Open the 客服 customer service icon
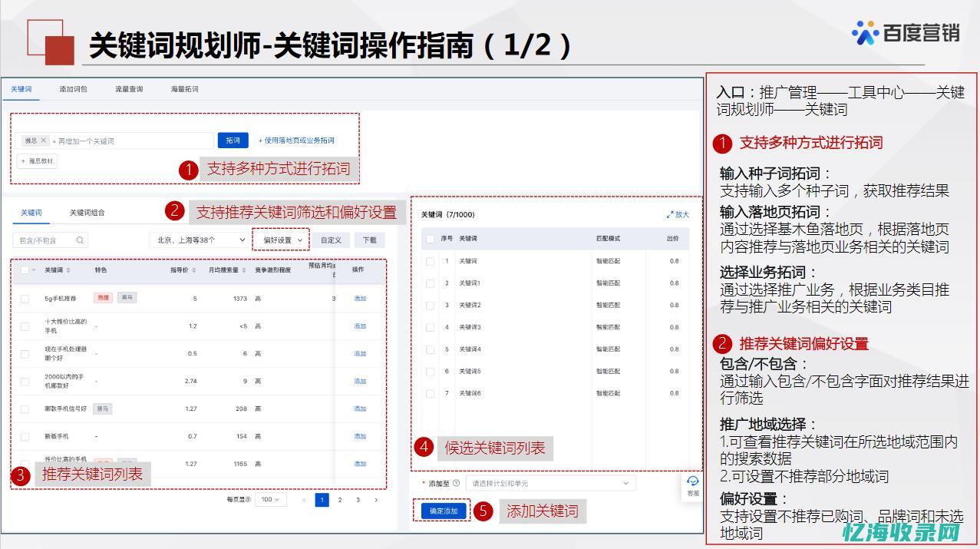Image resolution: width=980 pixels, height=549 pixels. click(x=692, y=483)
